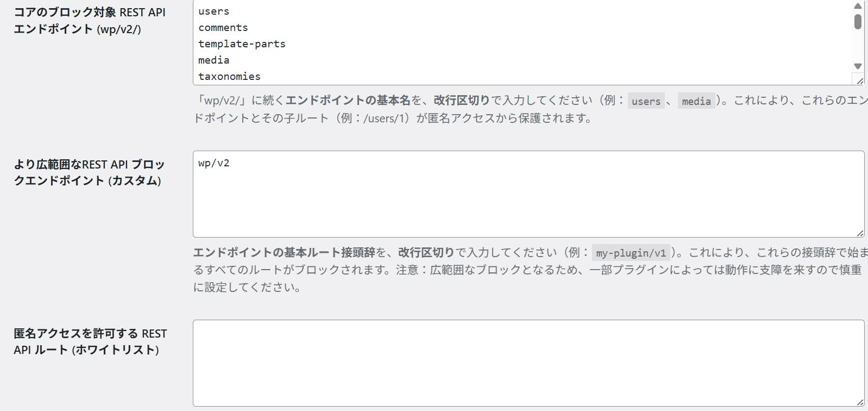Viewport: 868px width, 411px height.
Task: Click the core REST API endpoint label
Action: pyautogui.click(x=90, y=21)
